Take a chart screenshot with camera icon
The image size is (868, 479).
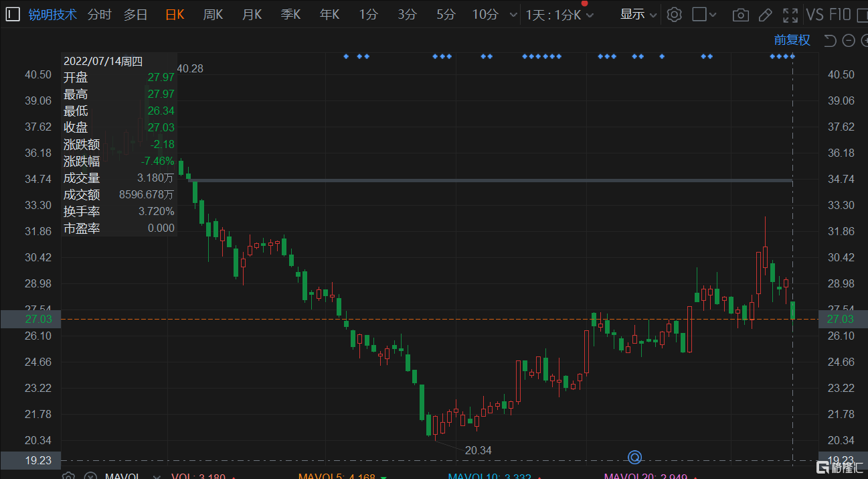pyautogui.click(x=740, y=14)
